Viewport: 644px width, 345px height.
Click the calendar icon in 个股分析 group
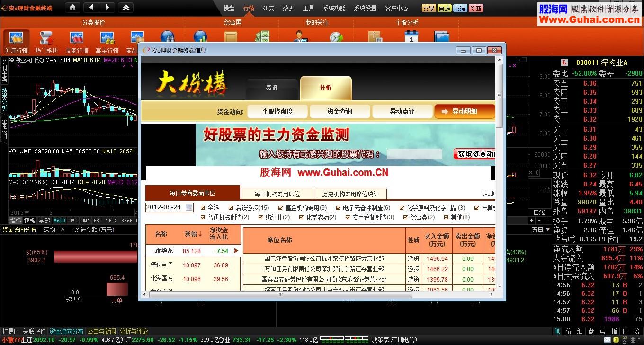tap(411, 37)
